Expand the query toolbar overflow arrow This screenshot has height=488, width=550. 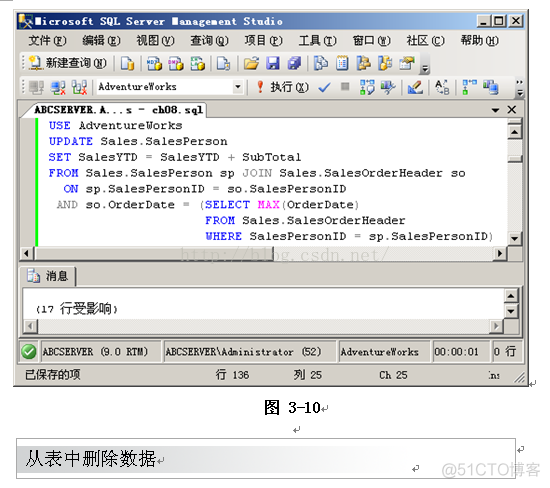click(x=520, y=88)
